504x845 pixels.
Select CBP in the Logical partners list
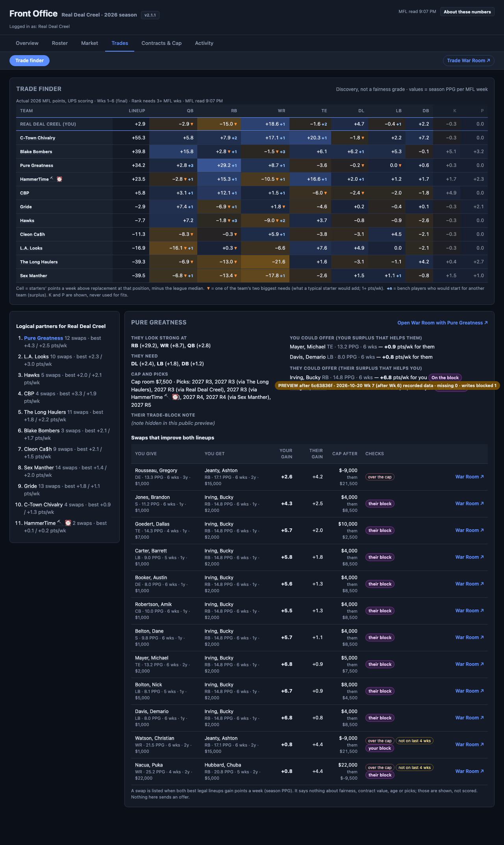[29, 394]
